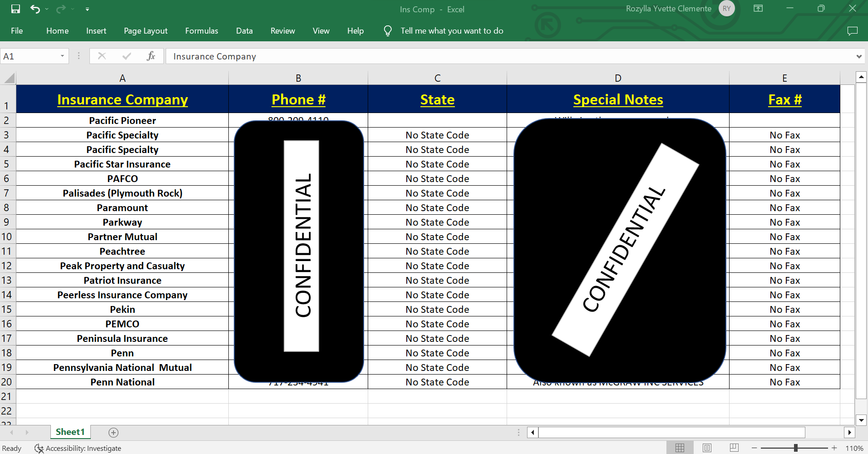Add a new sheet

click(113, 432)
